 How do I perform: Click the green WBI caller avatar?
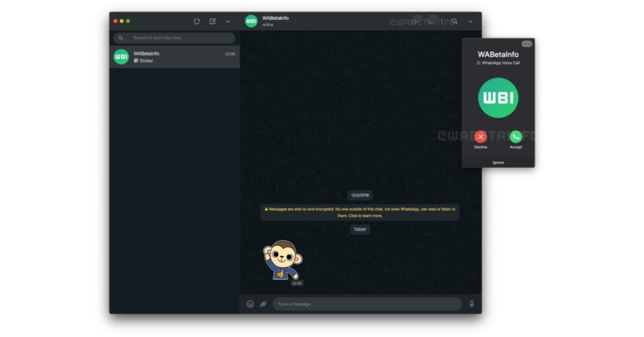pyautogui.click(x=498, y=98)
